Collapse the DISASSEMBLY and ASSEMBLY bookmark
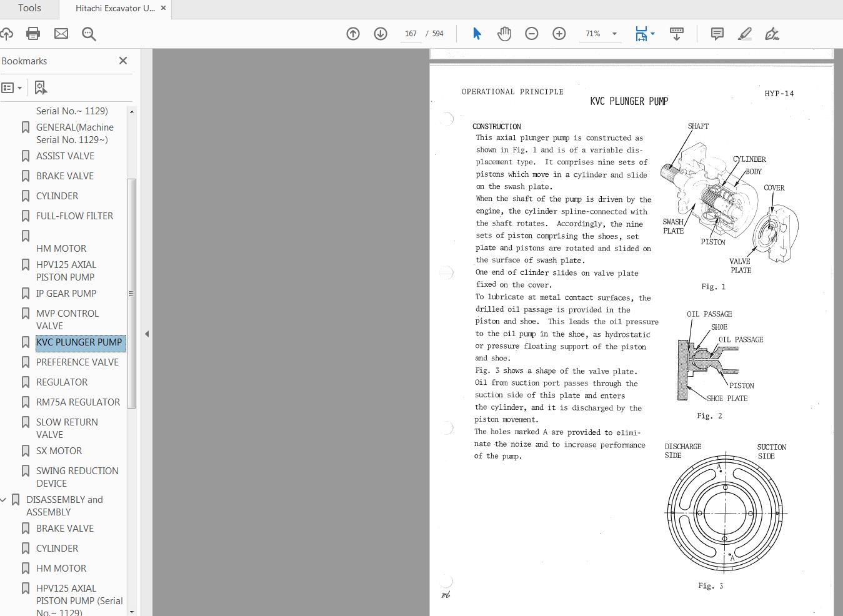This screenshot has width=843, height=616. pos(5,499)
